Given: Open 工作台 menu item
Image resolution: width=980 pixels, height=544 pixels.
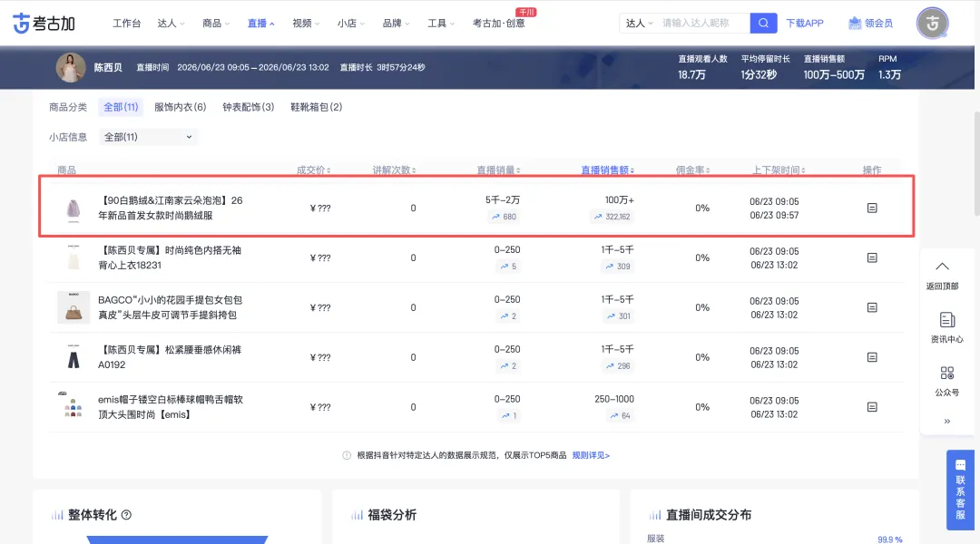Looking at the screenshot, I should [126, 23].
